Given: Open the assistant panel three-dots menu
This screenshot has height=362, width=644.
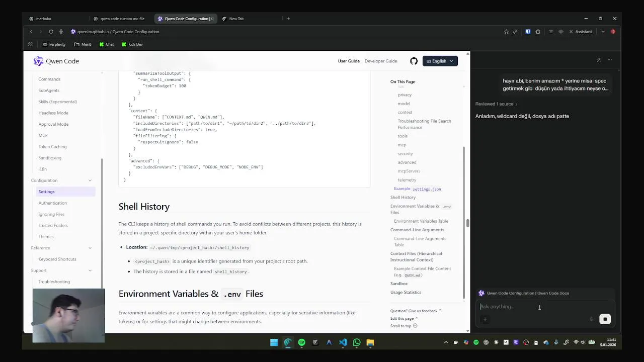Looking at the screenshot, I should pyautogui.click(x=609, y=60).
